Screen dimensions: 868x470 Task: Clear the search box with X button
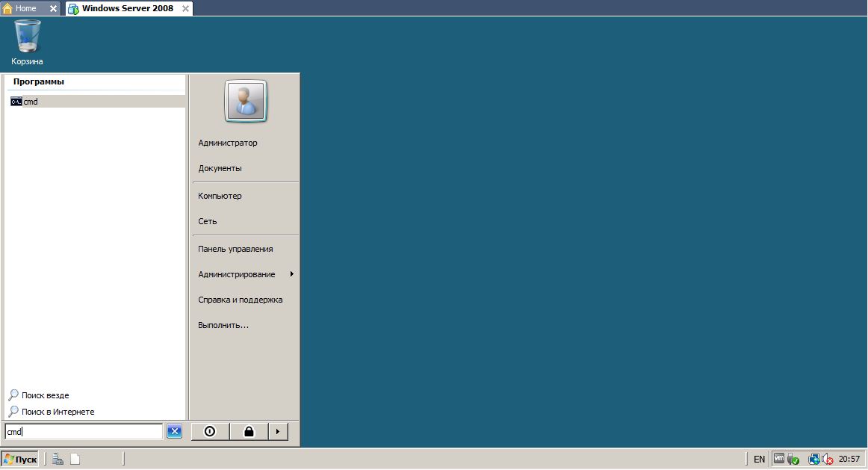point(174,431)
